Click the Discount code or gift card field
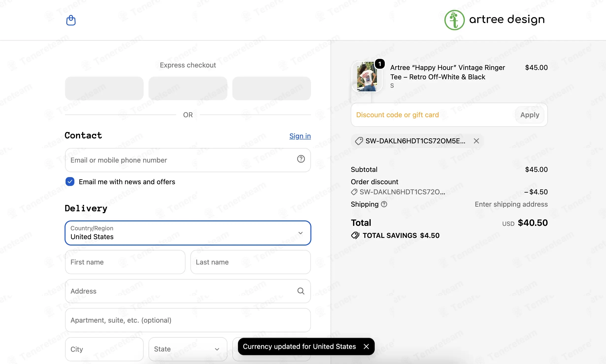606x364 pixels. tap(433, 115)
